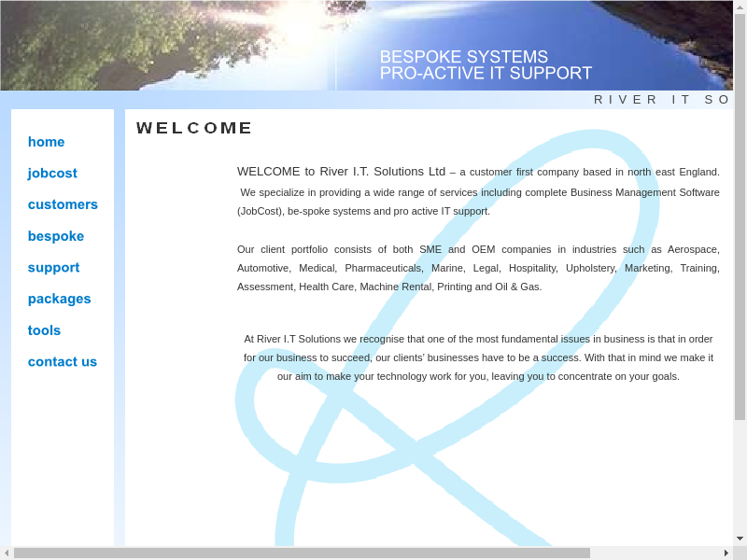Click the vertical scrollbar up arrow
The height and width of the screenshot is (560, 747).
[740, 7]
